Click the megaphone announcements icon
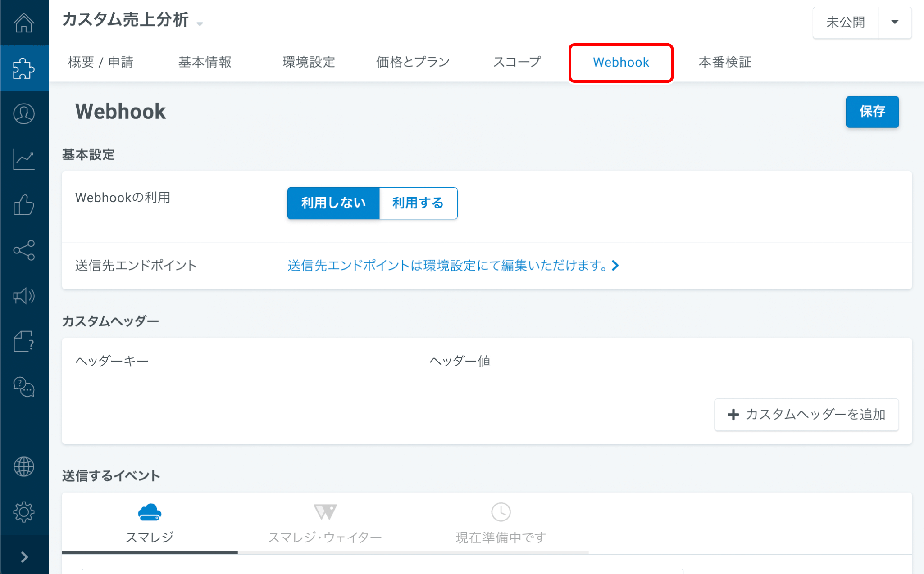The image size is (924, 574). (24, 296)
